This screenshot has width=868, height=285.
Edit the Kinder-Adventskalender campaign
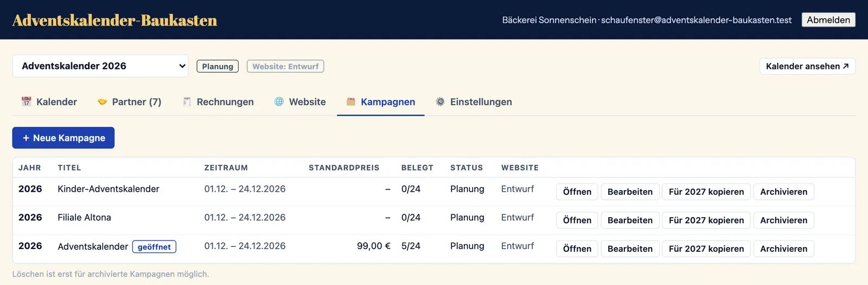(x=630, y=192)
